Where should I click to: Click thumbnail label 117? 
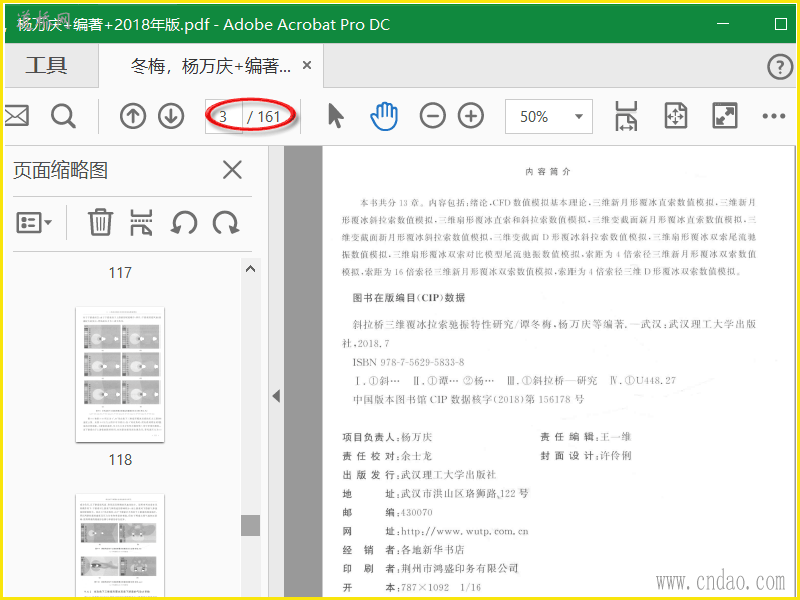pos(120,272)
